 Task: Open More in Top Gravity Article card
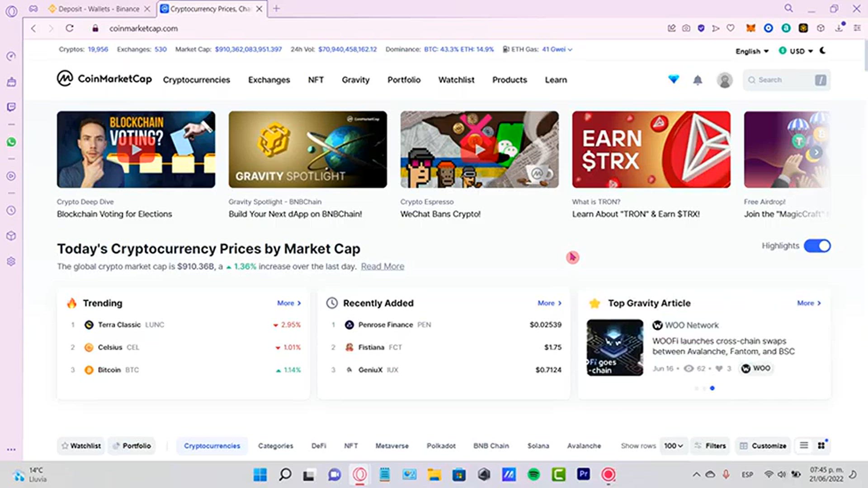pos(809,303)
